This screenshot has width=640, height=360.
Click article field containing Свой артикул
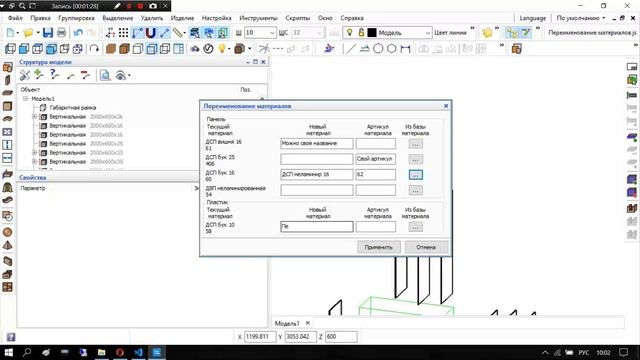pyautogui.click(x=376, y=159)
